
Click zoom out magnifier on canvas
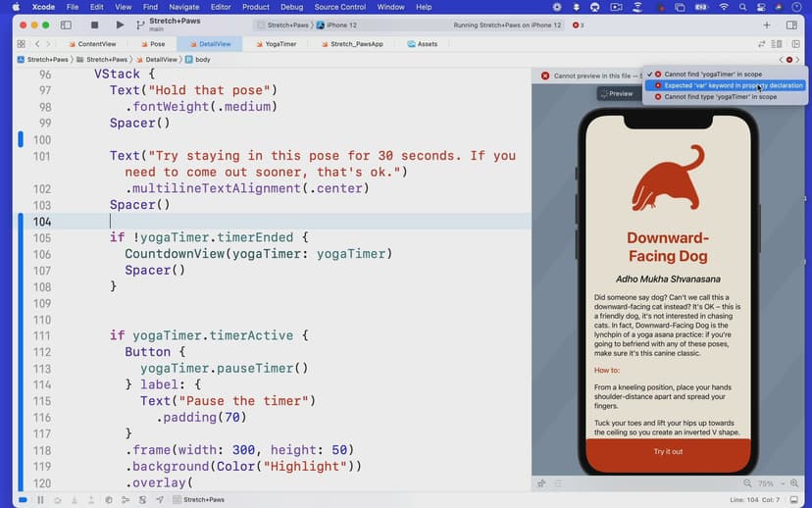pos(747,483)
